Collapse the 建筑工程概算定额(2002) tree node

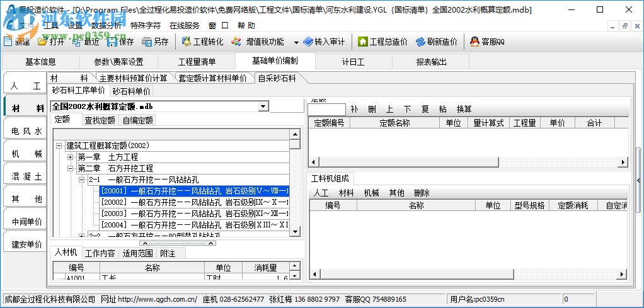[x=59, y=145]
